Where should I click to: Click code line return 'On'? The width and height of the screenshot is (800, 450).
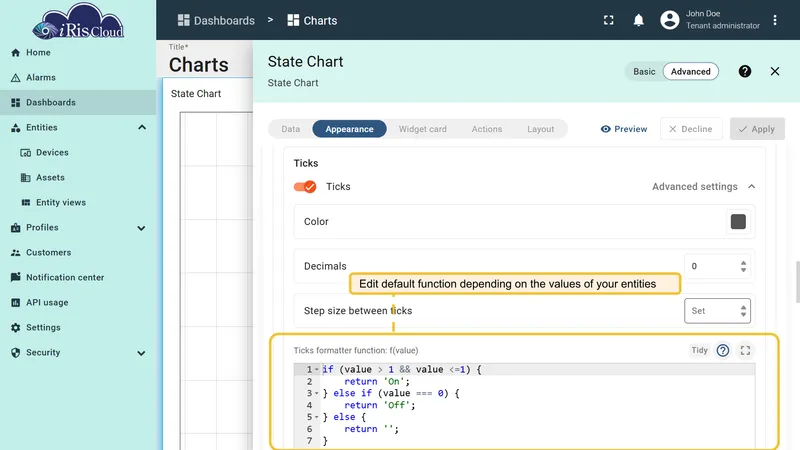point(377,381)
